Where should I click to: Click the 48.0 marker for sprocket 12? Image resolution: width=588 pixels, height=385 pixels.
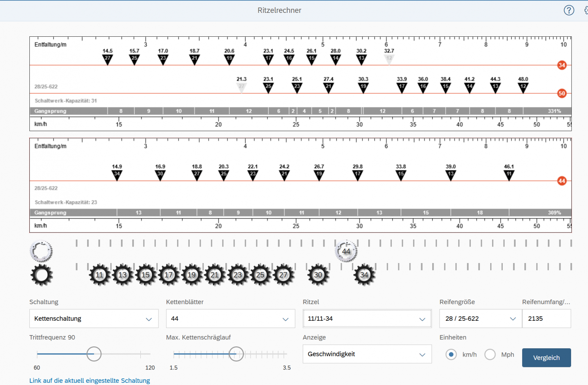[x=523, y=87]
